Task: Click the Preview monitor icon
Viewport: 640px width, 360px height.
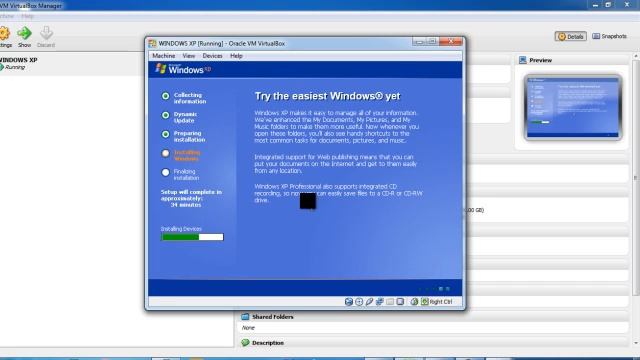Action: (522, 60)
